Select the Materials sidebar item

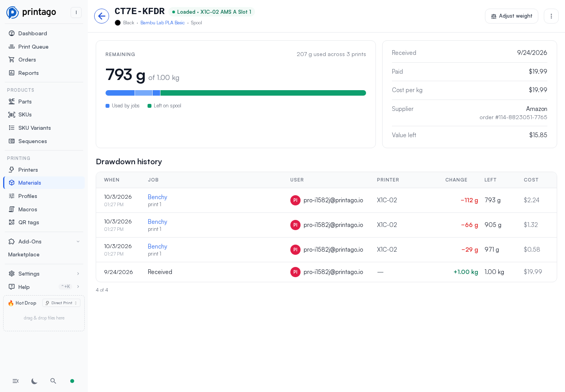[x=44, y=183]
